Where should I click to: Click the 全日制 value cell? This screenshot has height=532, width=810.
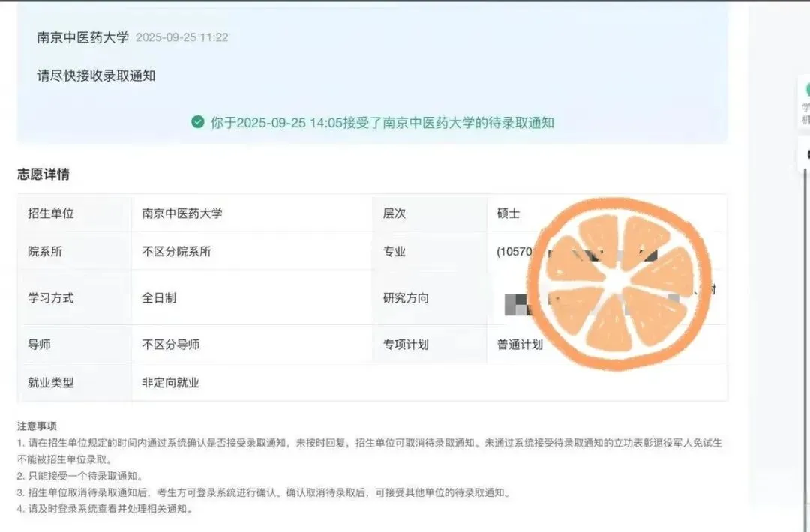click(252, 297)
